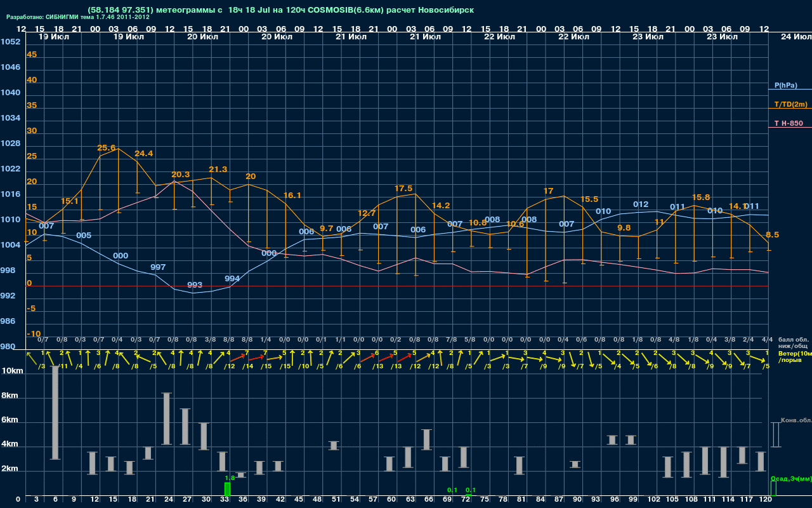Click the 15.8 temperature label
The image size is (812, 508).
tap(701, 197)
